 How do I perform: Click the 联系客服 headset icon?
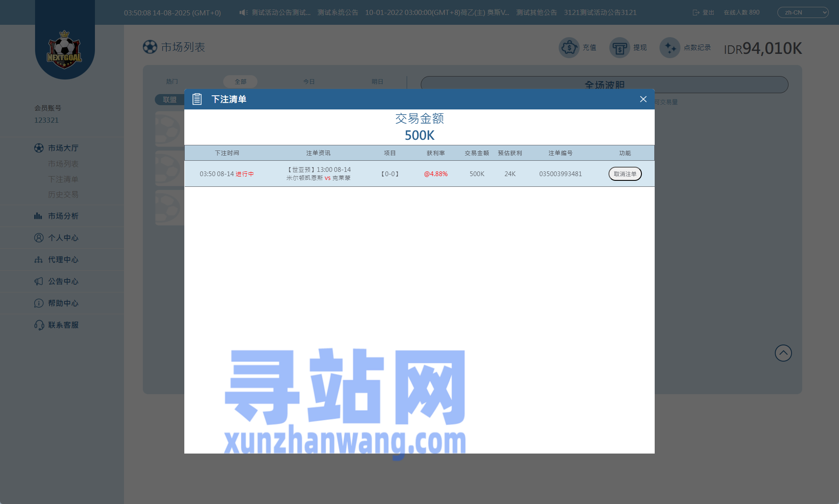pyautogui.click(x=39, y=325)
